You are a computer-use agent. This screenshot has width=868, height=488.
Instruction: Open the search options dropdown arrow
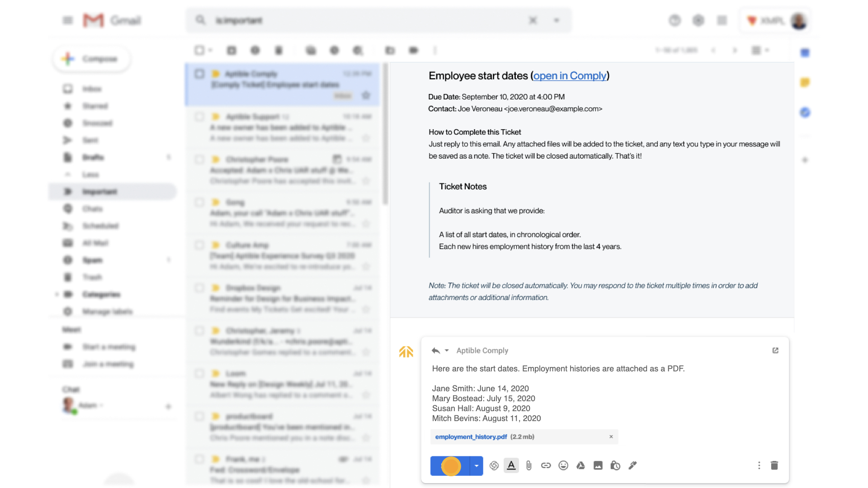[557, 20]
